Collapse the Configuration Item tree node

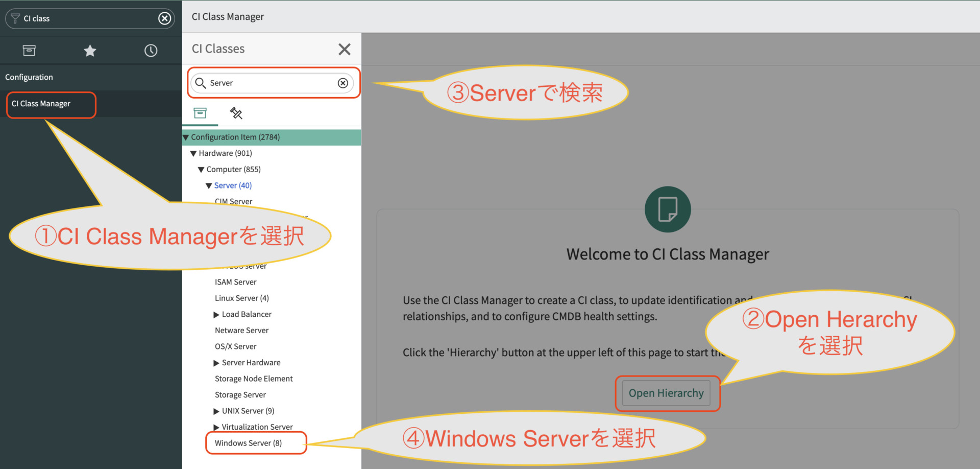(186, 137)
